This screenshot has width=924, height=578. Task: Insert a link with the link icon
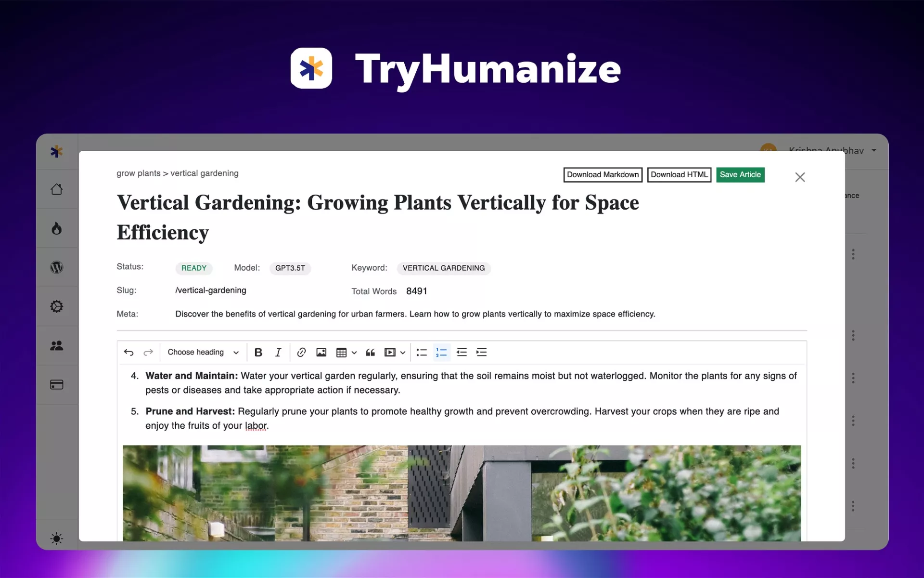[x=301, y=352]
